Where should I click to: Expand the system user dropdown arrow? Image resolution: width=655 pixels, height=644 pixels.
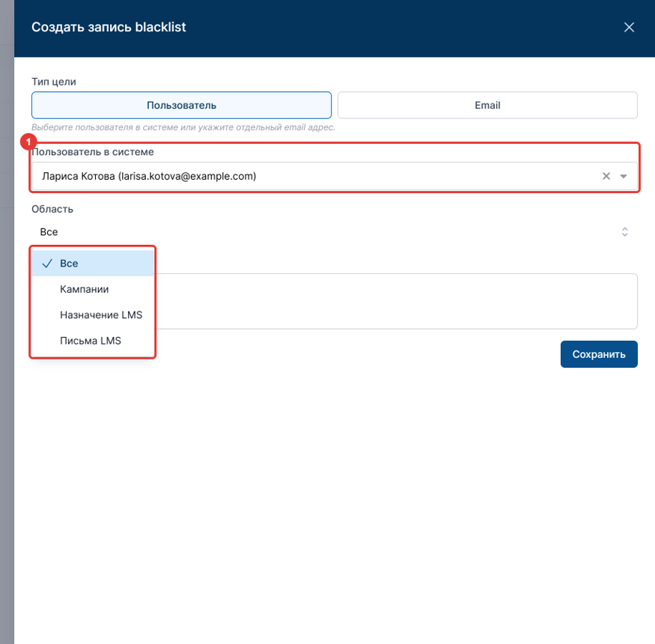624,177
